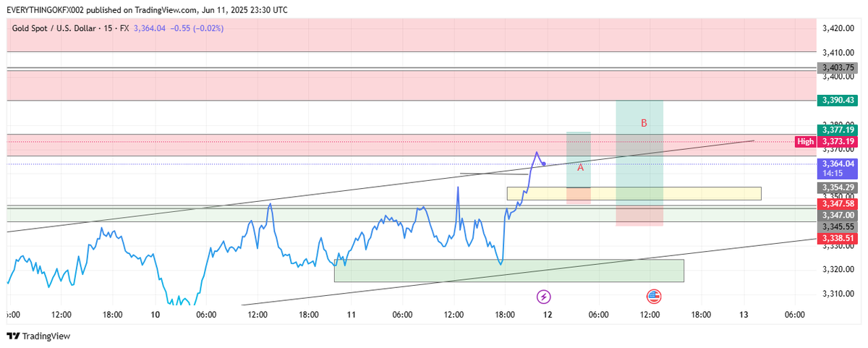Click the date 13 on the time axis
Screen dimensions: 868x348
tap(744, 315)
